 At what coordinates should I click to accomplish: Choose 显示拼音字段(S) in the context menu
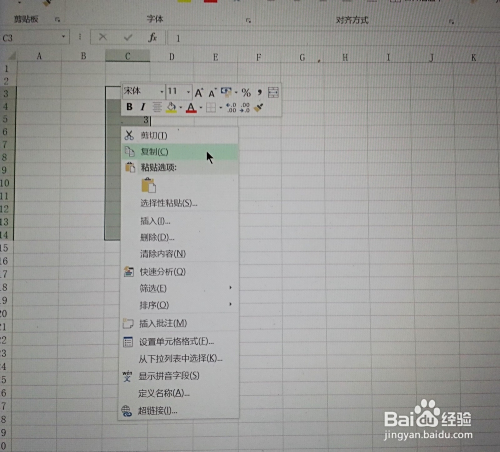tap(180, 376)
